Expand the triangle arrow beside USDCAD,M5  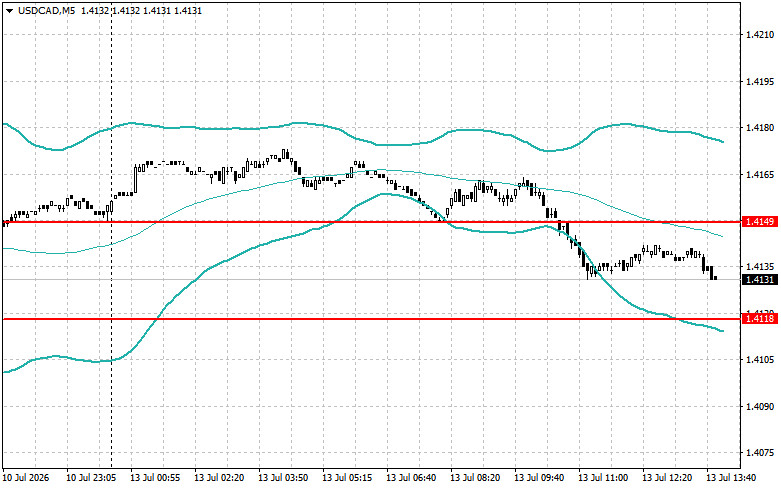tap(10, 11)
